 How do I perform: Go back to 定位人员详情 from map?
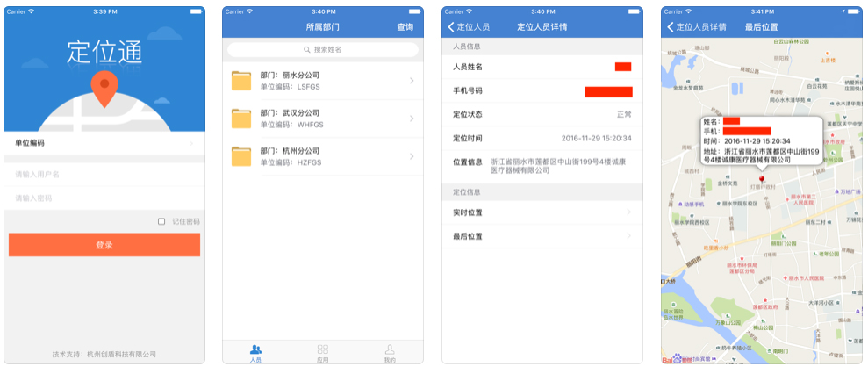coord(696,27)
